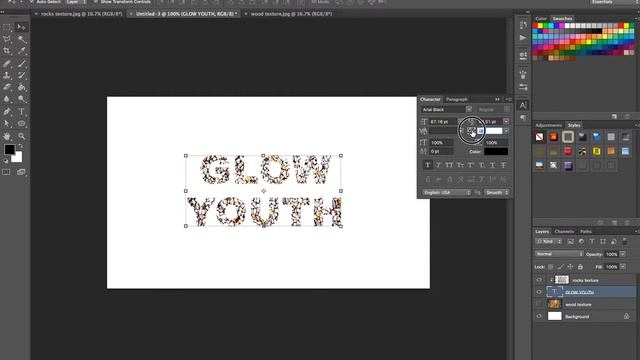
Task: Select the Crop tool
Action: (7, 51)
